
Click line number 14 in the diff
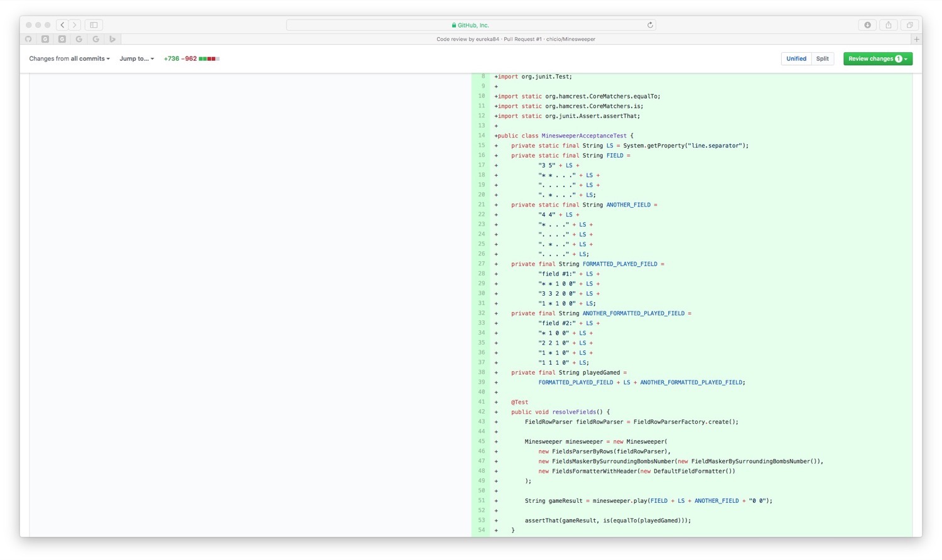[482, 136]
